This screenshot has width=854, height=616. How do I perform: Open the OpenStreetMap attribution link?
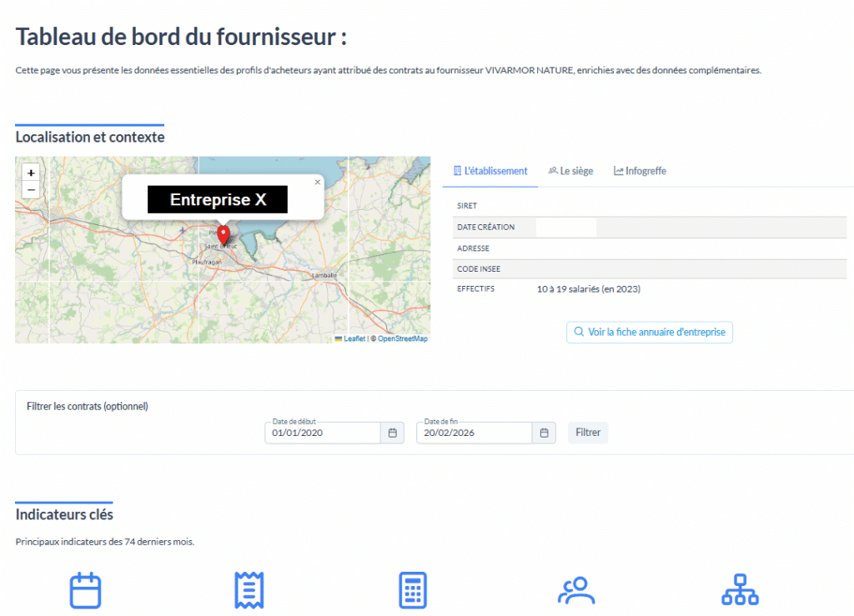402,338
